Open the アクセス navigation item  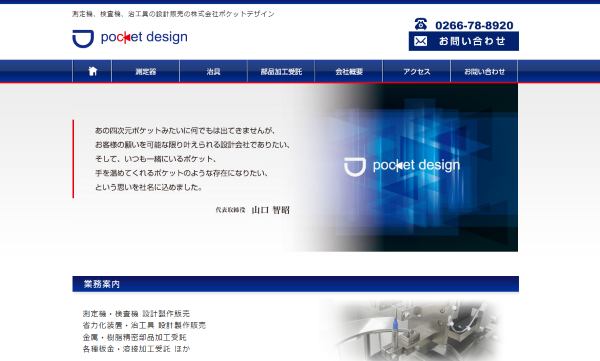click(x=417, y=72)
